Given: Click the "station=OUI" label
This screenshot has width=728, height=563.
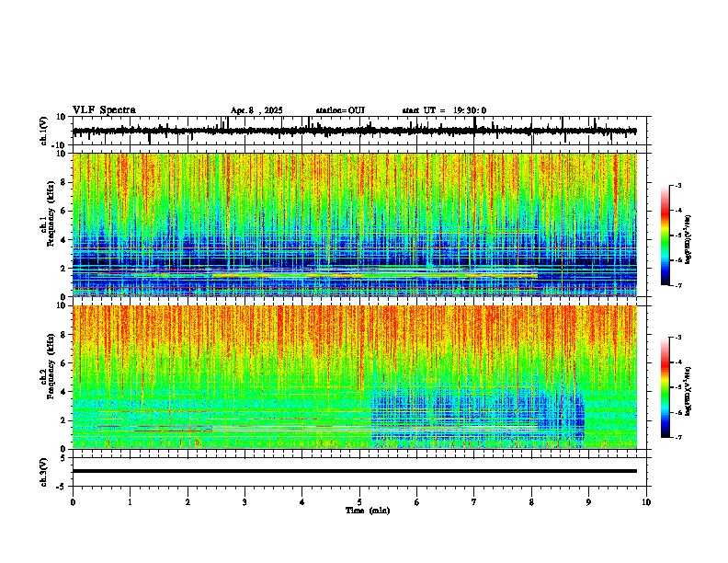Looking at the screenshot, I should pyautogui.click(x=340, y=110).
